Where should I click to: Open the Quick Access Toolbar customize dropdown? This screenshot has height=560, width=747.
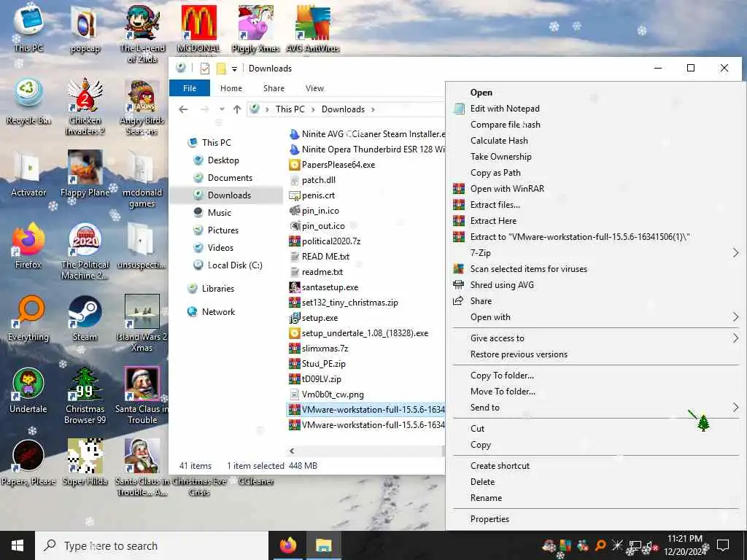(234, 69)
